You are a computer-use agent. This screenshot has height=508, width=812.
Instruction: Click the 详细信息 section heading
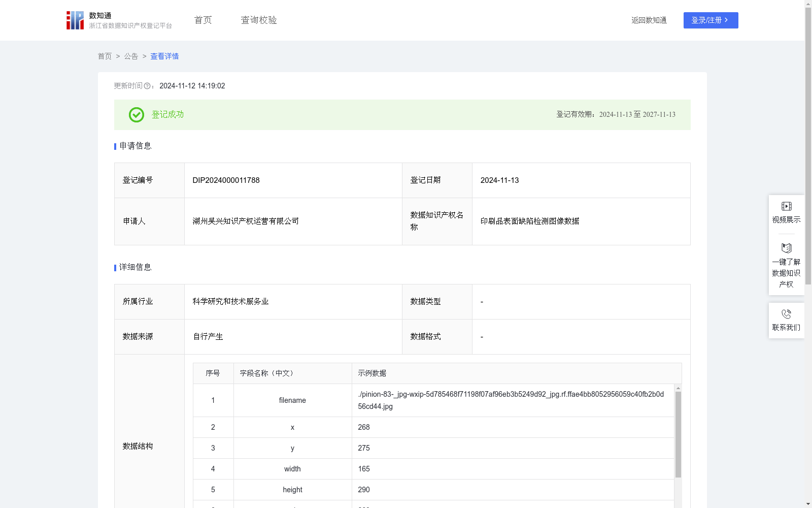(135, 268)
